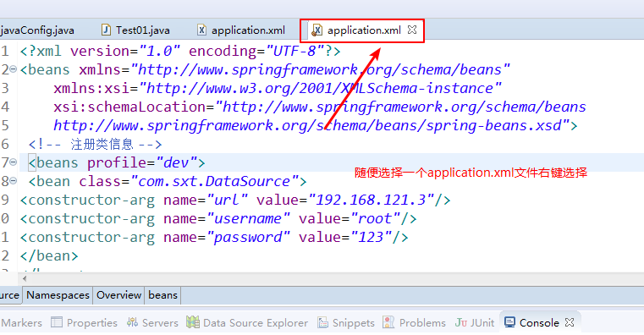Click the Properties view icon
The width and height of the screenshot is (644, 335).
57,322
